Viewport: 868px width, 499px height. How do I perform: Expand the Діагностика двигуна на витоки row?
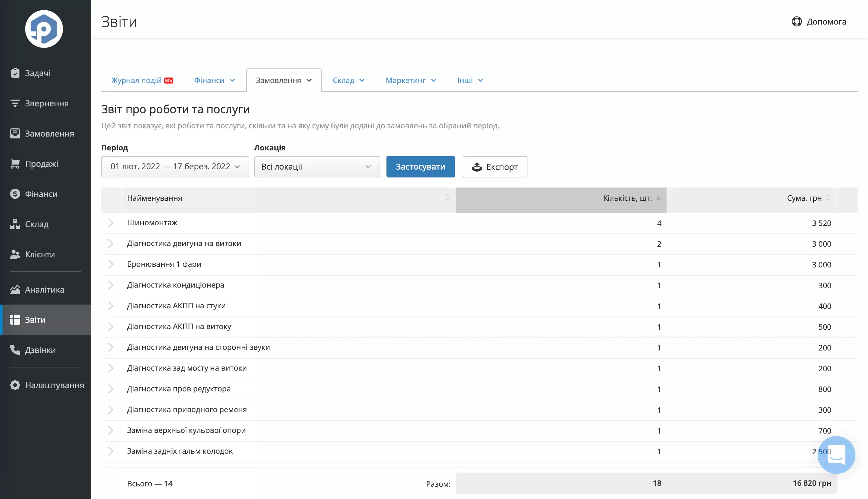coord(110,244)
